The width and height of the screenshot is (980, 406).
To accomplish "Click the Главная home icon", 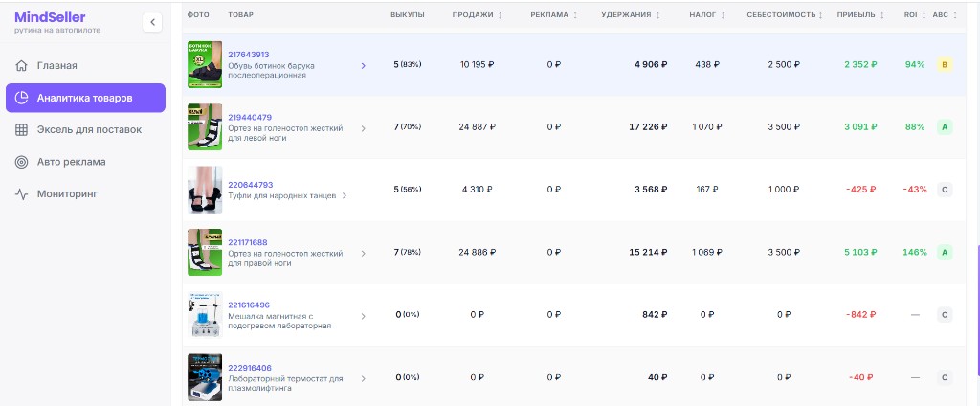I will click(21, 66).
